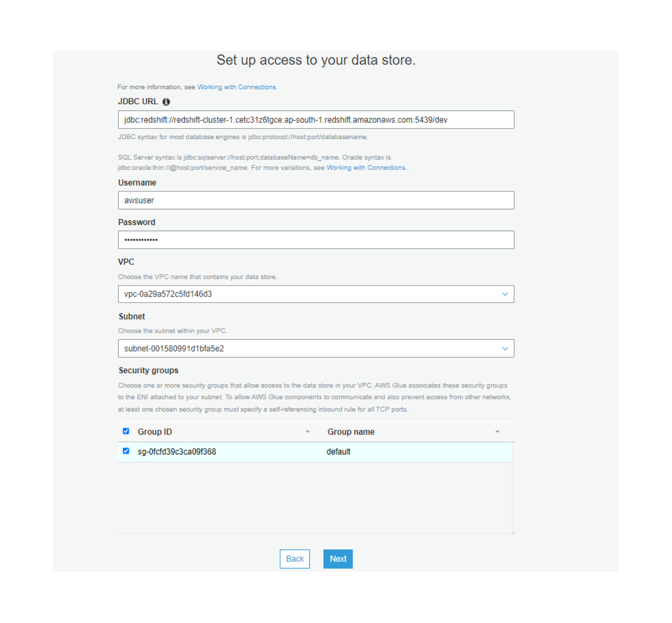672x623 pixels.
Task: Open Working with Connections link below Oracle syntax
Action: [367, 168]
